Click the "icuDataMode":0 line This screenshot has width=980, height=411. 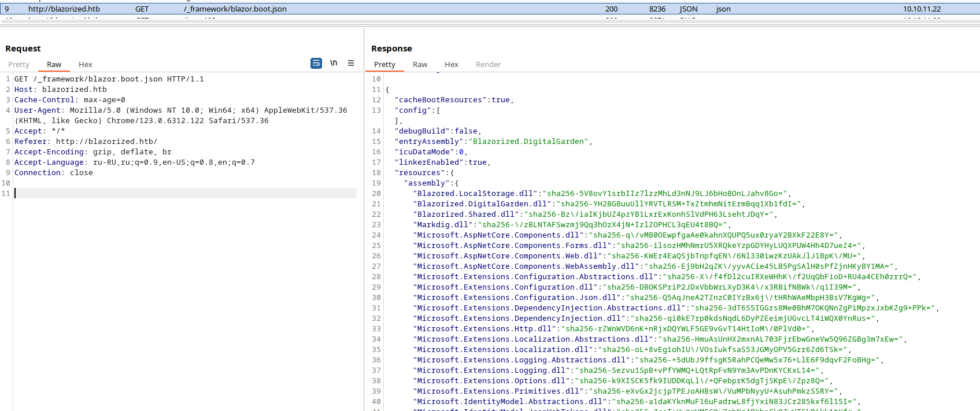pyautogui.click(x=431, y=152)
